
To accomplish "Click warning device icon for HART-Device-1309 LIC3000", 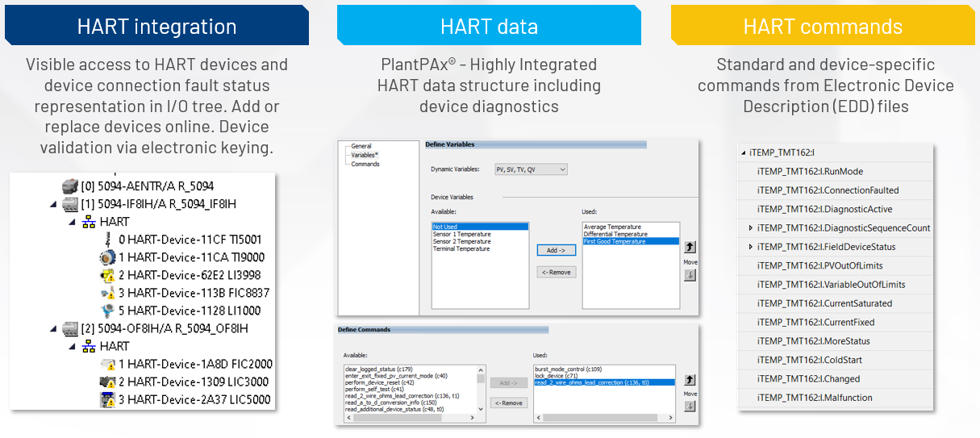I will 107,382.
